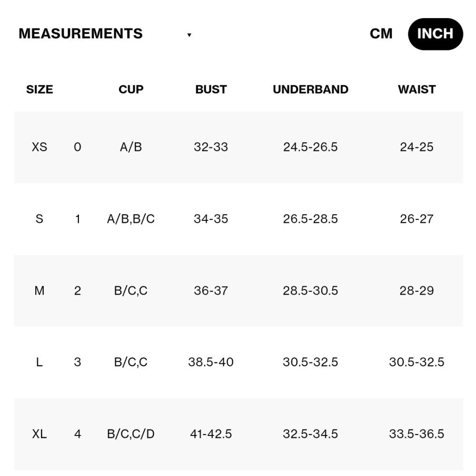Click the BUST column header
The height and width of the screenshot is (476, 476).
pos(211,89)
